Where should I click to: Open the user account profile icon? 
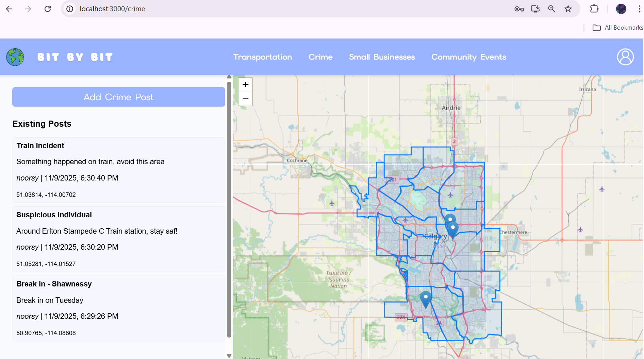[625, 57]
